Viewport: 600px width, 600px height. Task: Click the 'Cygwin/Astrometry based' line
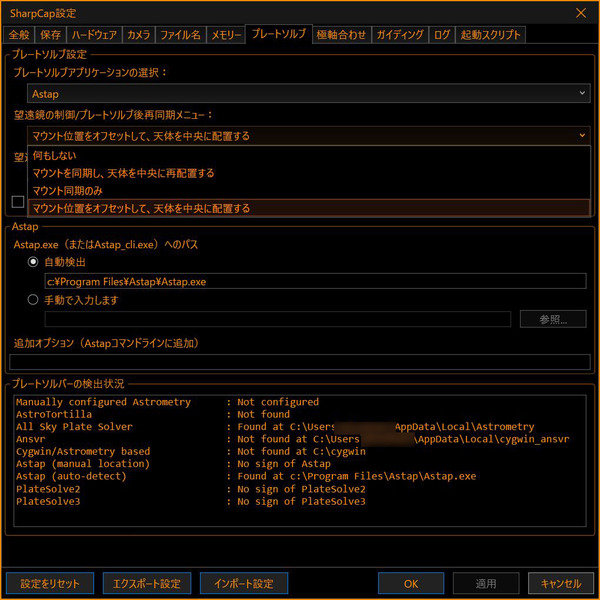(191, 451)
